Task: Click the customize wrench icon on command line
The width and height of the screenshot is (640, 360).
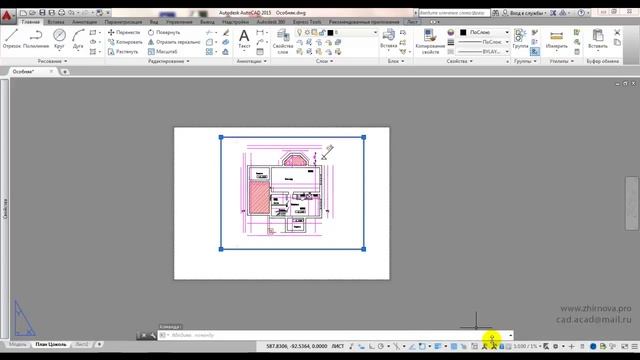Action: click(x=153, y=336)
